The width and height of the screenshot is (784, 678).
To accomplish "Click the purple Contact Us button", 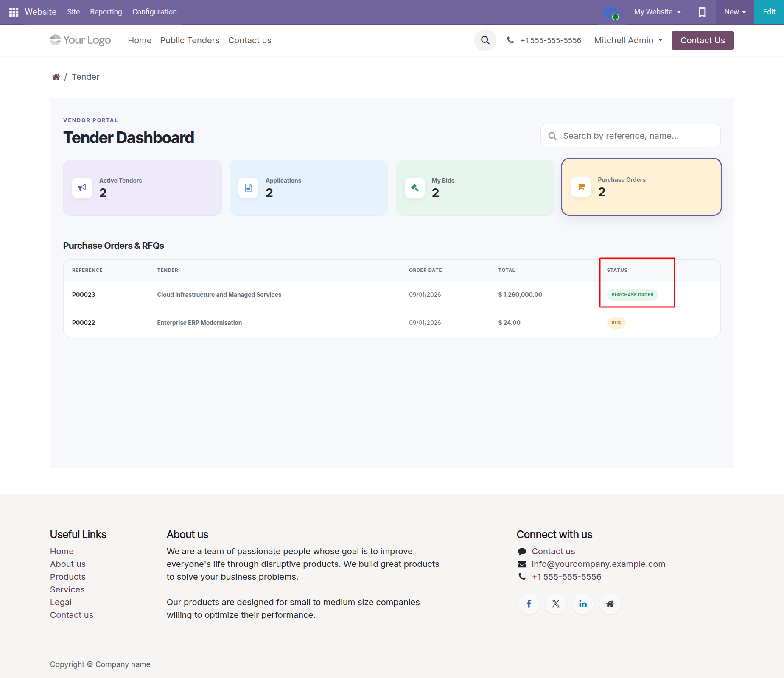I will [x=703, y=40].
